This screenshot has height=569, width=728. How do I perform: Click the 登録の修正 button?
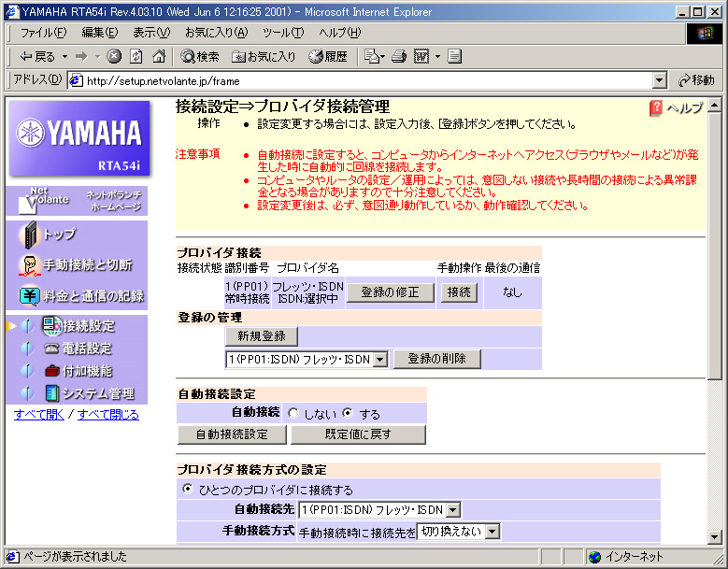coord(390,292)
